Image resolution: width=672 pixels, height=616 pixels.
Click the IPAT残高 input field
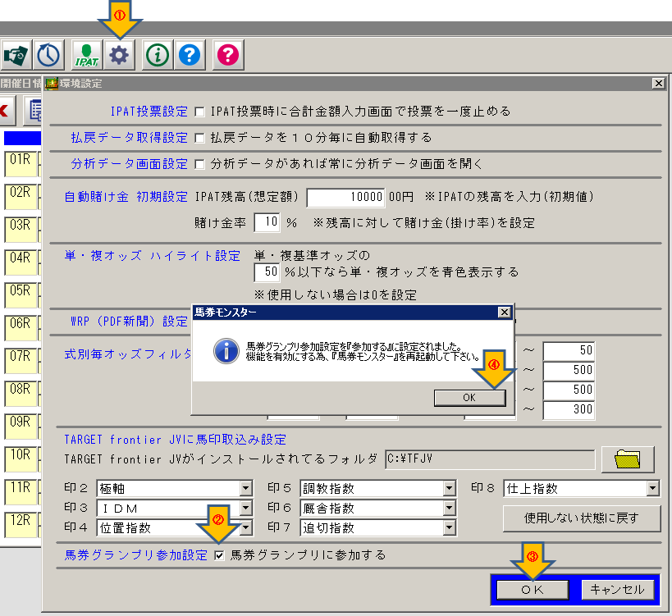[x=345, y=197]
